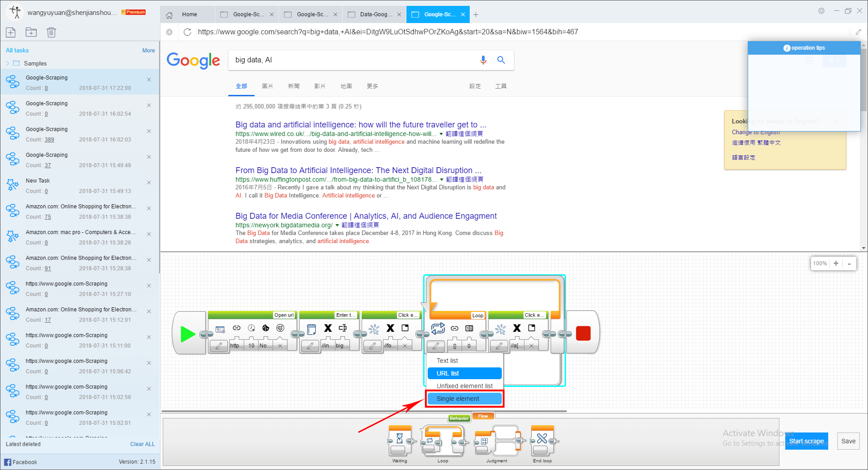Click the X xpath icon in Enter text block
This screenshot has width=868, height=470.
[x=328, y=328]
